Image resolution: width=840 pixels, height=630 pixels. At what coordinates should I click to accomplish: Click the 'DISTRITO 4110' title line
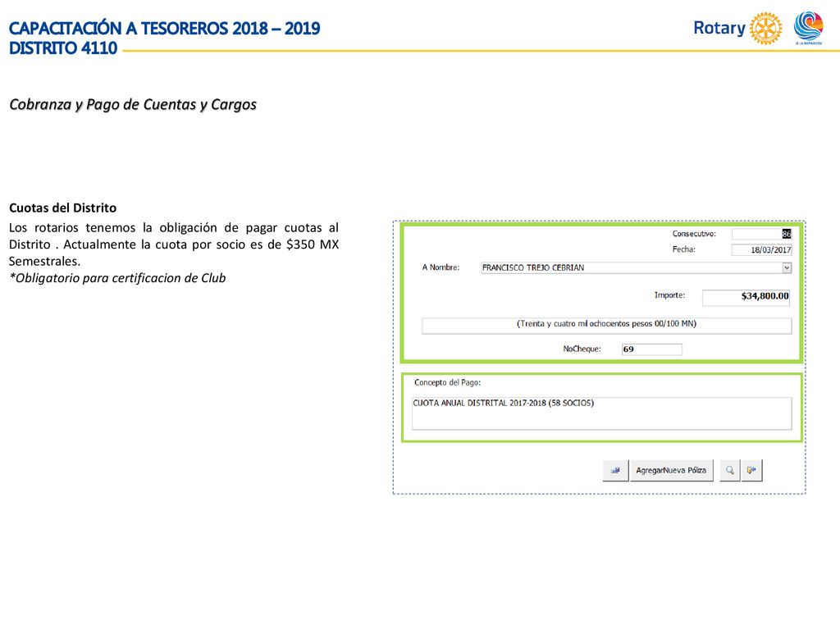click(63, 48)
